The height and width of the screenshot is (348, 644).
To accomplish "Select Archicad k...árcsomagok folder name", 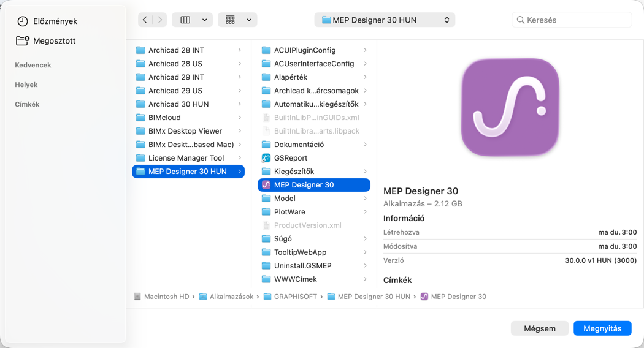I will point(316,91).
